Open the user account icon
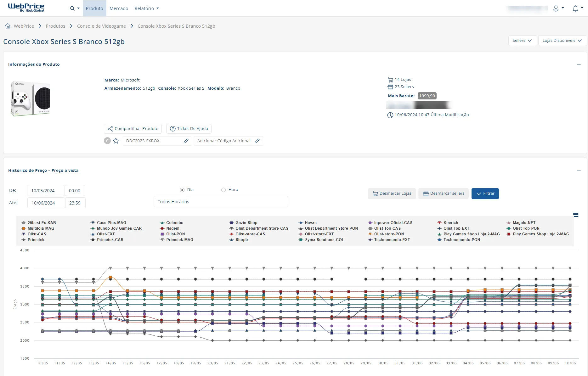The image size is (588, 376). [x=556, y=8]
